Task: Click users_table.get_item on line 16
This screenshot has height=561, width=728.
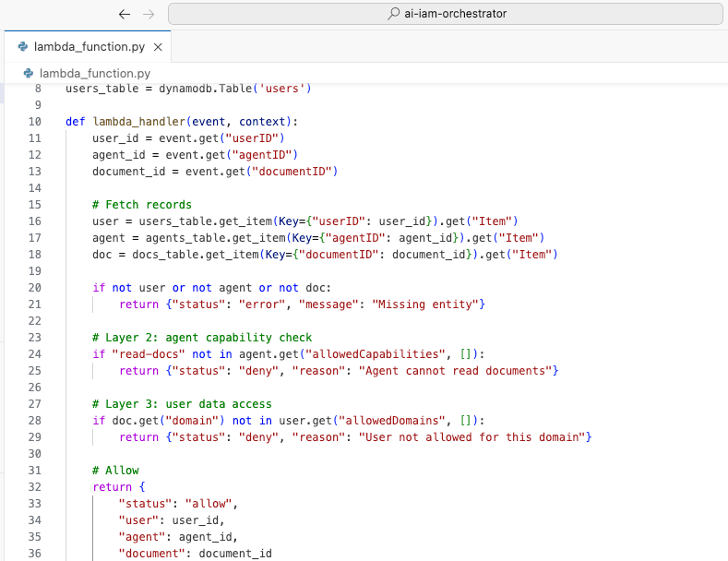Action: pos(206,221)
